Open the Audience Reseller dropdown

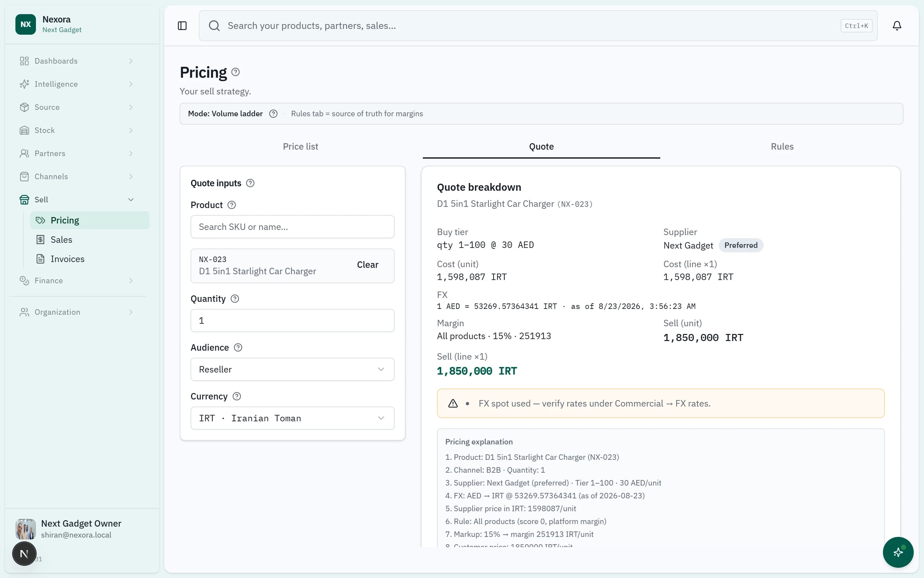coord(293,369)
